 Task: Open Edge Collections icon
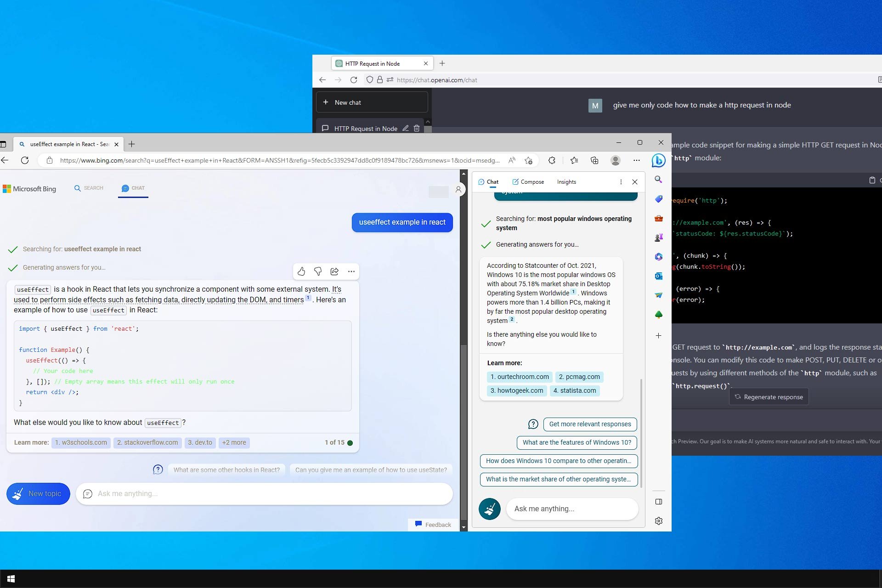point(594,160)
